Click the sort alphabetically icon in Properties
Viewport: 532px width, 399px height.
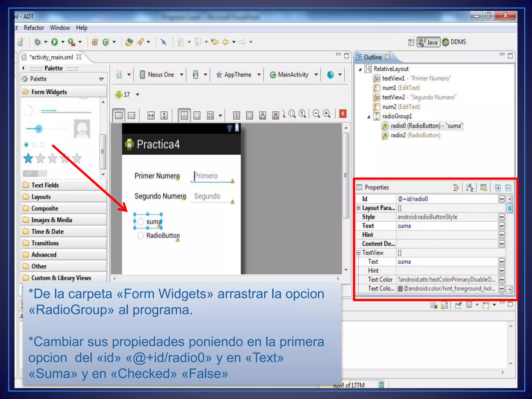pyautogui.click(x=470, y=187)
